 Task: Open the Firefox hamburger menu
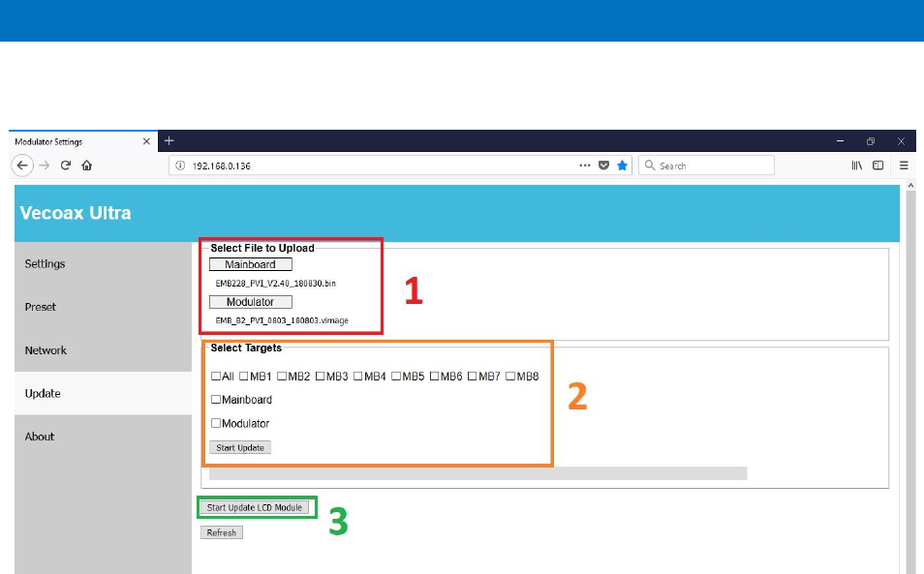pyautogui.click(x=904, y=166)
